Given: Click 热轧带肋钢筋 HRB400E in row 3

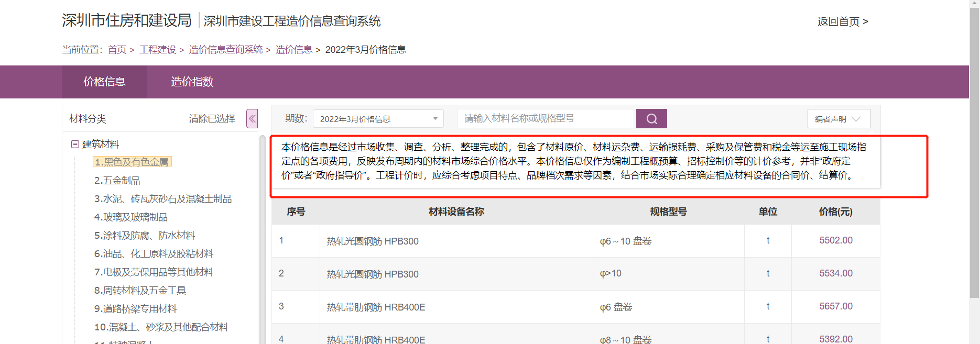Looking at the screenshot, I should pos(376,307).
